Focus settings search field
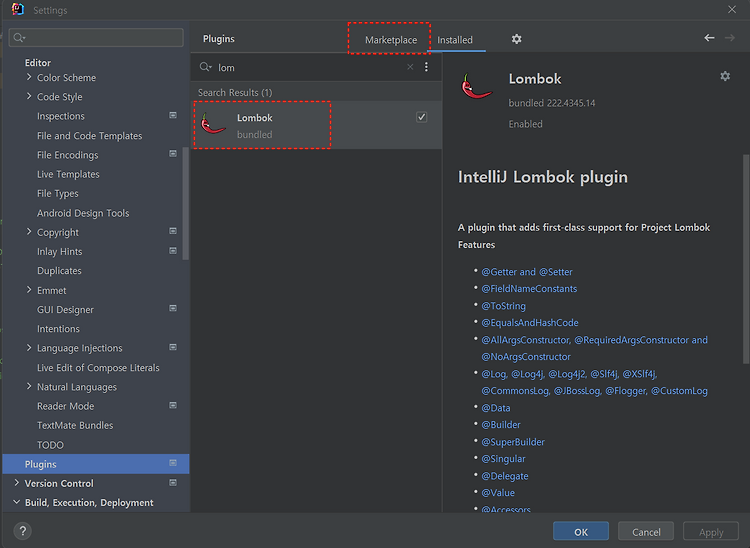The width and height of the screenshot is (750, 548). click(x=96, y=37)
